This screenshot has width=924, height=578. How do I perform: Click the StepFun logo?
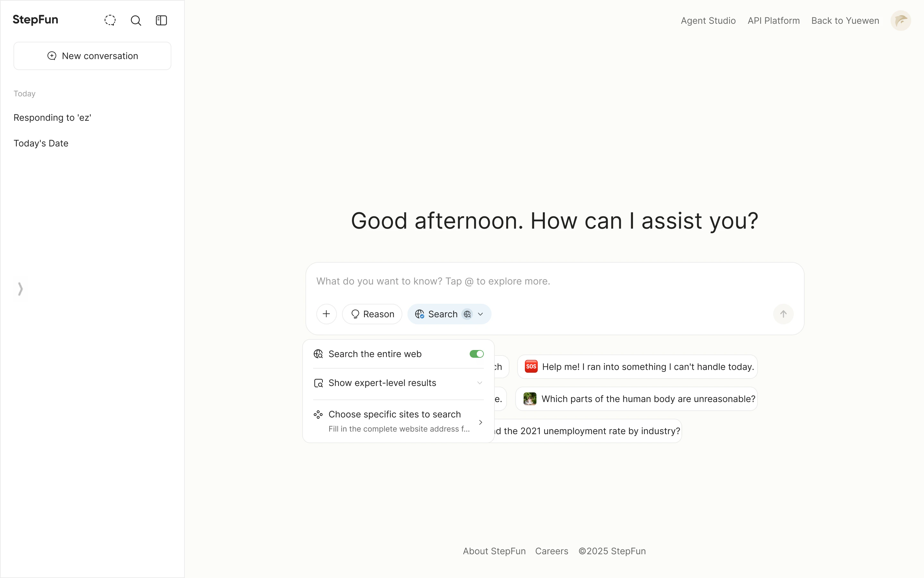click(35, 20)
